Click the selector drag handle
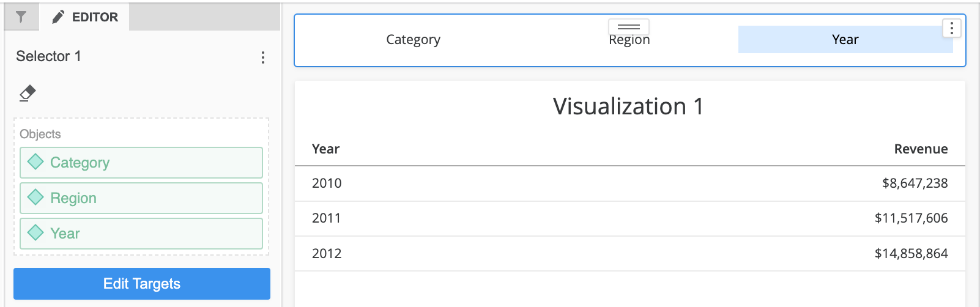 click(629, 26)
